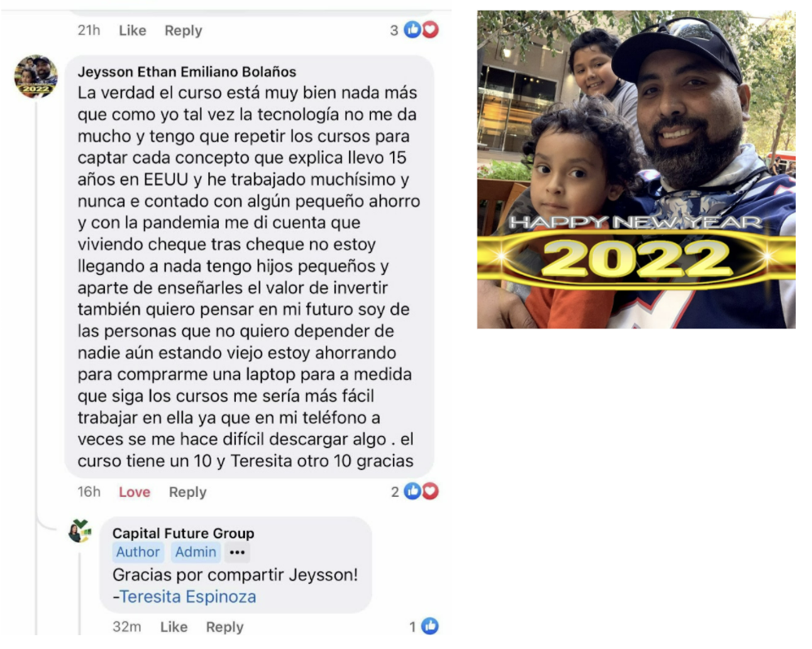This screenshot has width=812, height=649.
Task: Open three-dots menu next to Admin badge
Action: click(238, 552)
